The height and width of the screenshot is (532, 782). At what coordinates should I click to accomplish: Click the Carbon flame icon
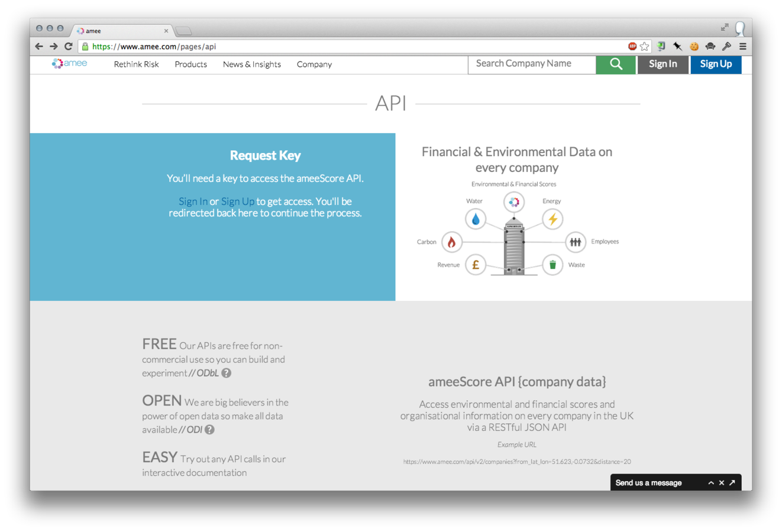[452, 242]
